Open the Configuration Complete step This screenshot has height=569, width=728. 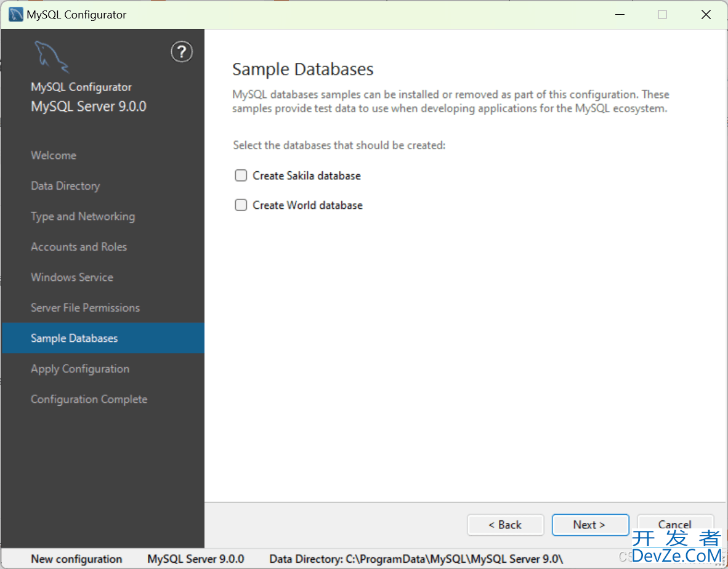pyautogui.click(x=89, y=400)
